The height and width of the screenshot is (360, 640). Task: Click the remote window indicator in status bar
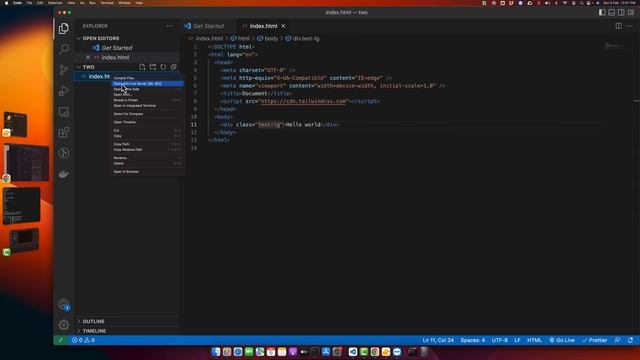(x=61, y=340)
